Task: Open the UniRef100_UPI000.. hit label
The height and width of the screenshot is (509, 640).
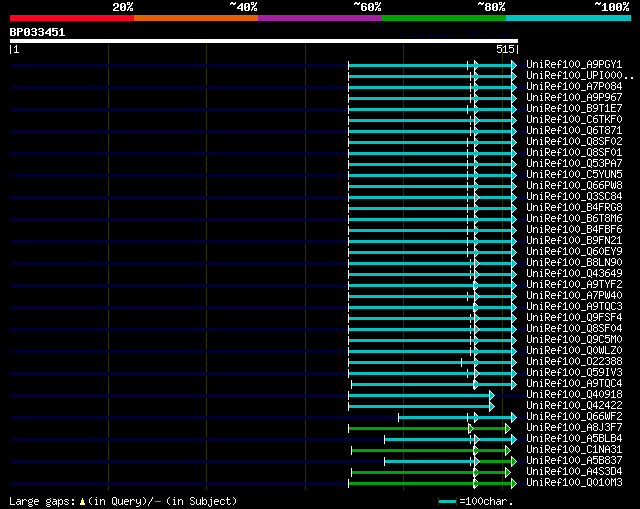Action: coord(580,76)
